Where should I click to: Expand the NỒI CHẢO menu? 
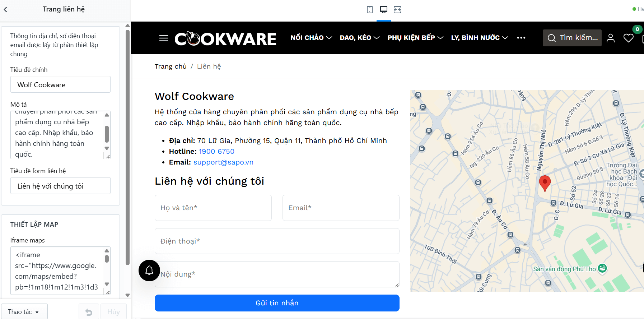311,38
